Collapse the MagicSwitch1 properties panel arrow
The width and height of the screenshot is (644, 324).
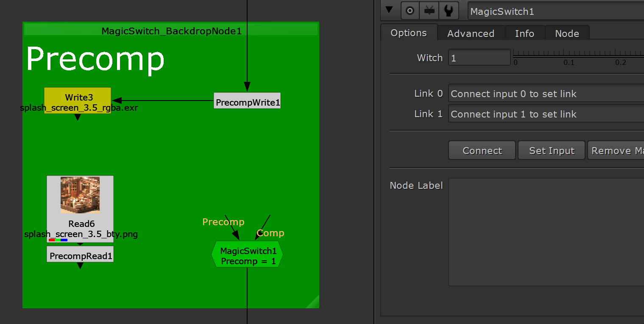pyautogui.click(x=389, y=10)
